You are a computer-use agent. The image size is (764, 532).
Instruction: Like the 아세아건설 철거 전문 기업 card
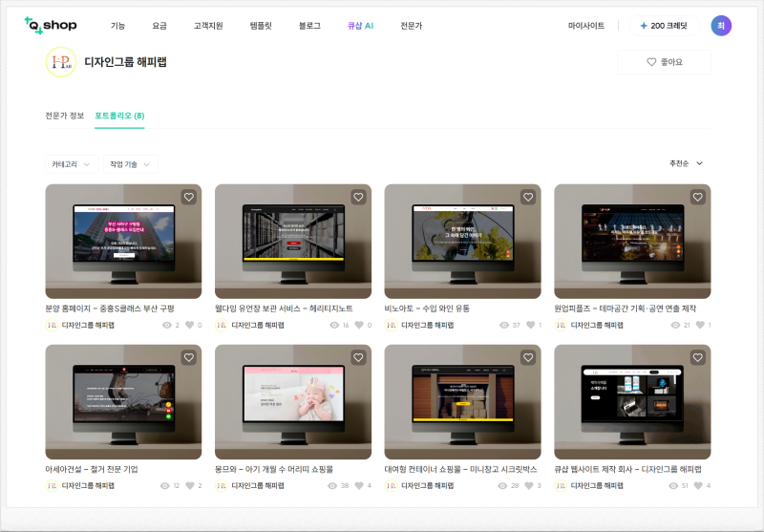(x=188, y=357)
